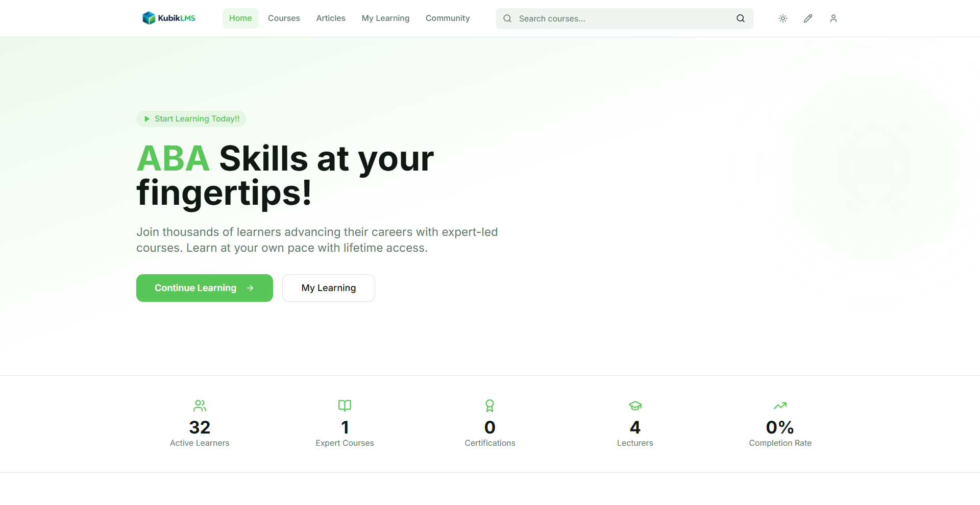This screenshot has height=505, width=980.
Task: Submit search with right magnifier button
Action: (741, 18)
